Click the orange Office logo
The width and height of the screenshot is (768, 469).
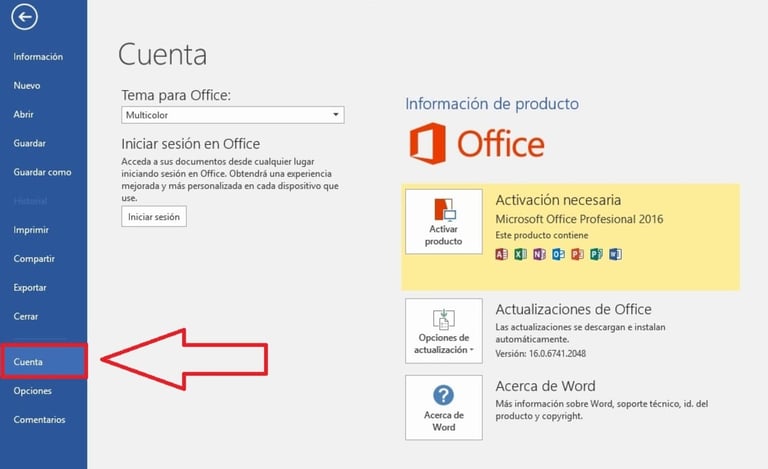477,143
